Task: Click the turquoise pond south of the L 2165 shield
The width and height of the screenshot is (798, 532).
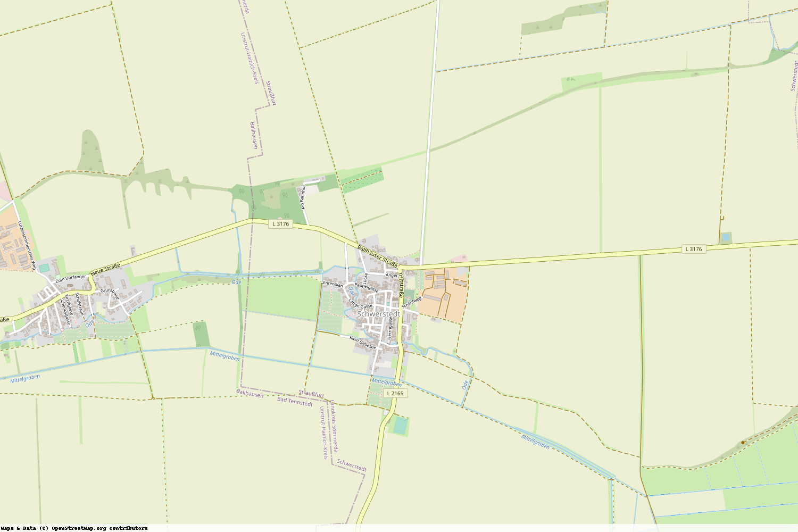Action: (x=400, y=425)
